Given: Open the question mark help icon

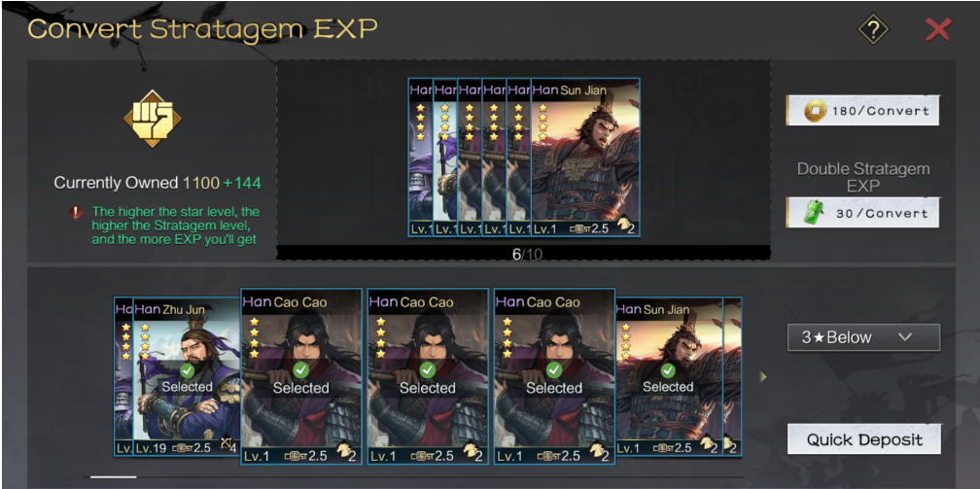Looking at the screenshot, I should click(873, 29).
